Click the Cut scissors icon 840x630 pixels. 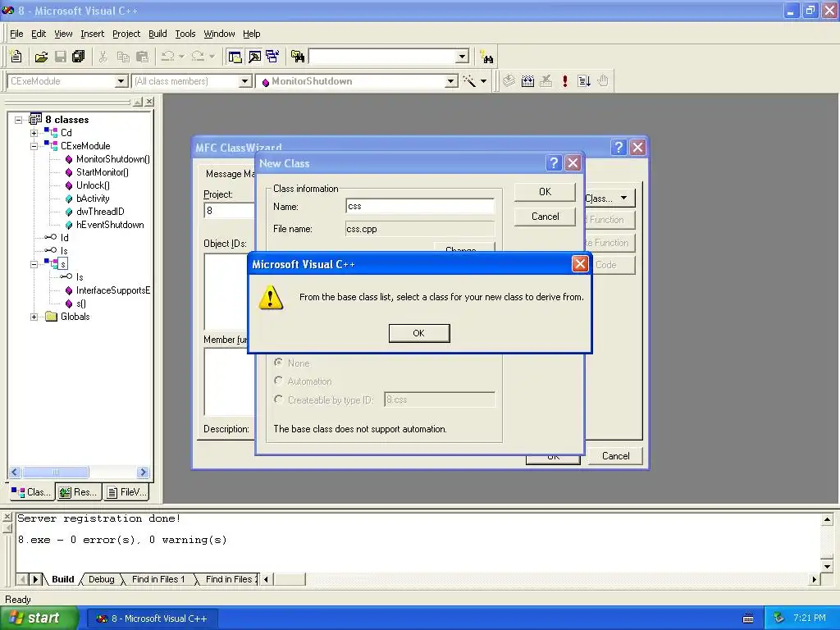tap(103, 57)
